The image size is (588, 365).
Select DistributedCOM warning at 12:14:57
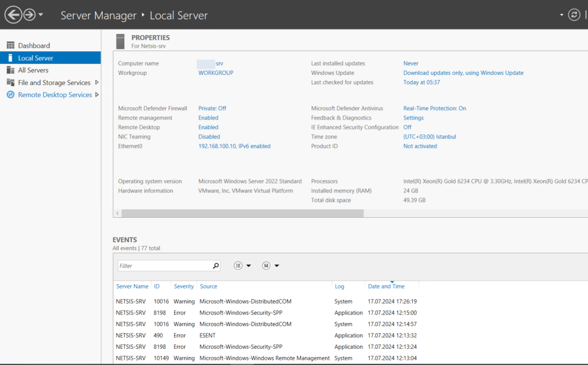pos(266,324)
